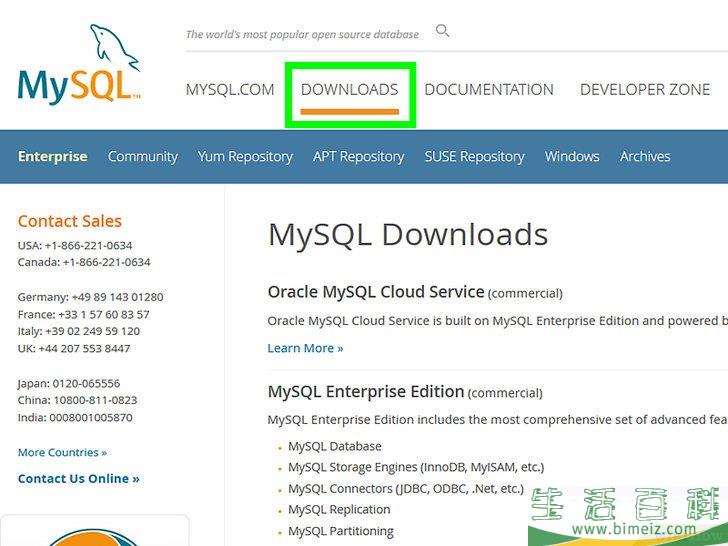Viewport: 728px width, 546px height.
Task: Click the MySQL Enterprise Edition heading
Action: [x=366, y=391]
